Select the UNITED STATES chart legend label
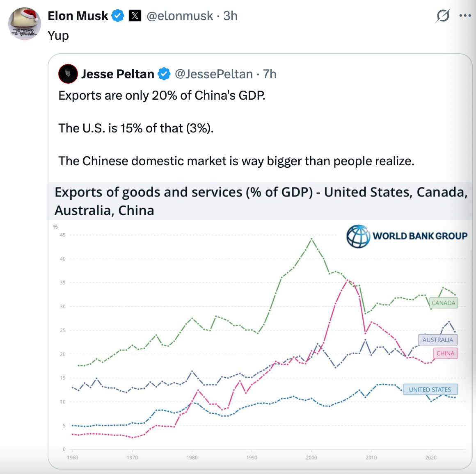 (x=430, y=390)
